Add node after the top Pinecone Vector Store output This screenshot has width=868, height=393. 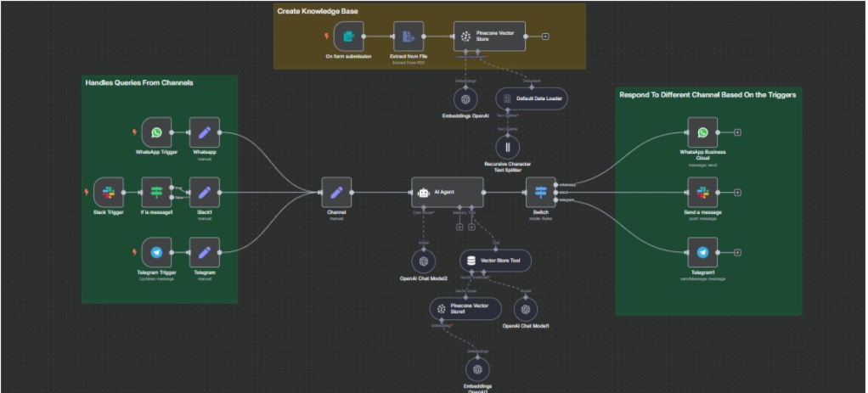[546, 36]
